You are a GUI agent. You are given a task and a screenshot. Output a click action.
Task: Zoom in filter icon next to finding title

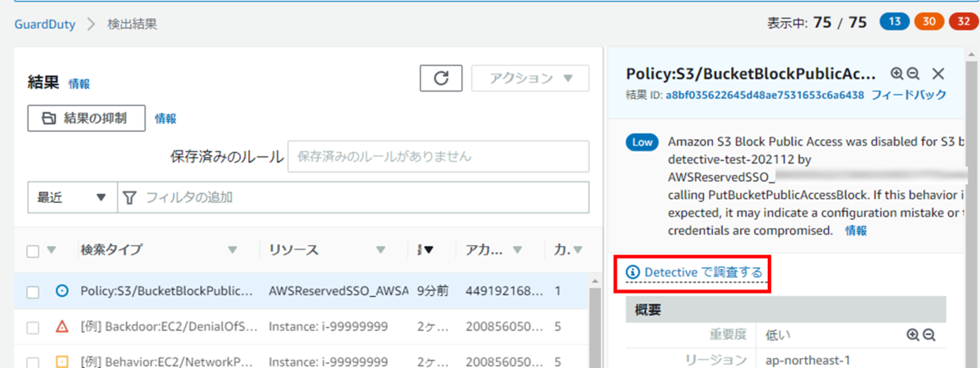click(x=897, y=74)
